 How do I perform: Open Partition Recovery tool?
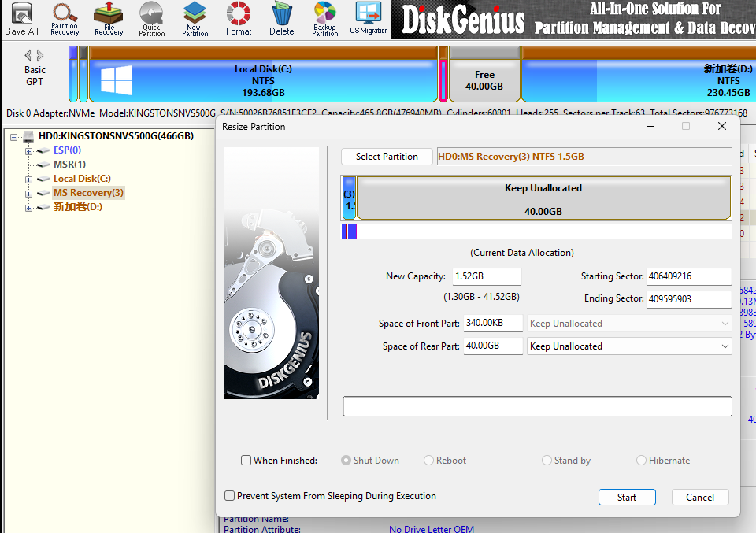click(x=65, y=19)
